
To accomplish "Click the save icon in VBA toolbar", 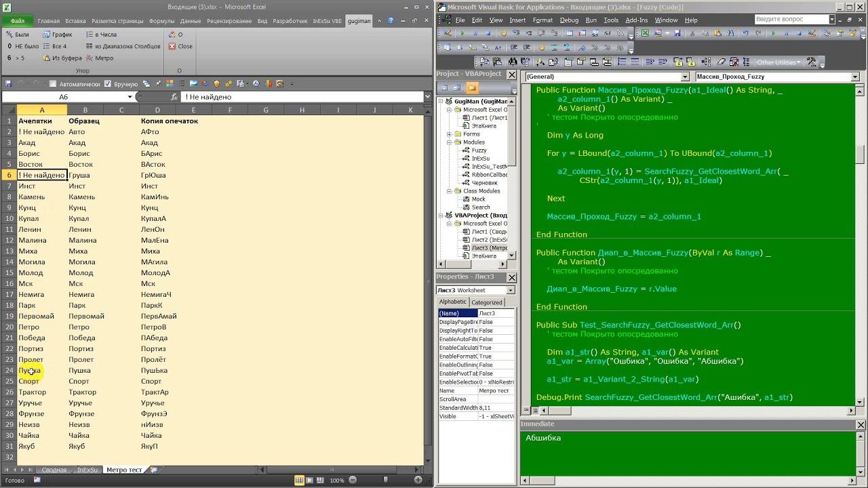I will (677, 33).
